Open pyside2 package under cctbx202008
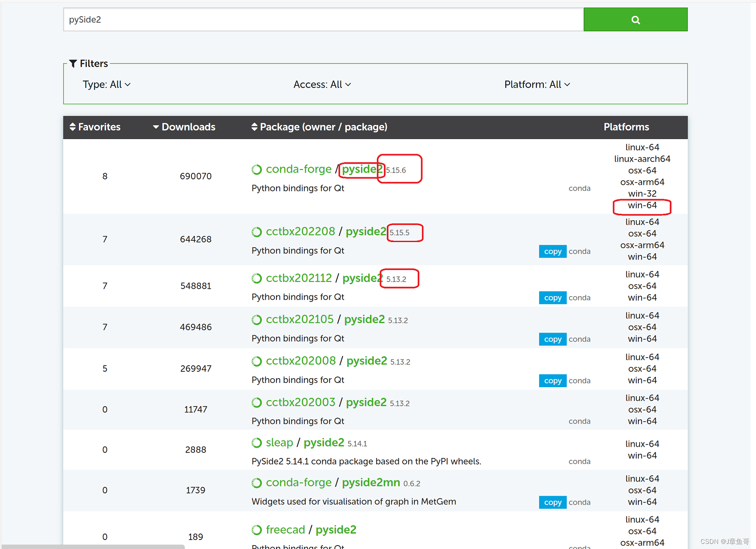 (x=367, y=361)
